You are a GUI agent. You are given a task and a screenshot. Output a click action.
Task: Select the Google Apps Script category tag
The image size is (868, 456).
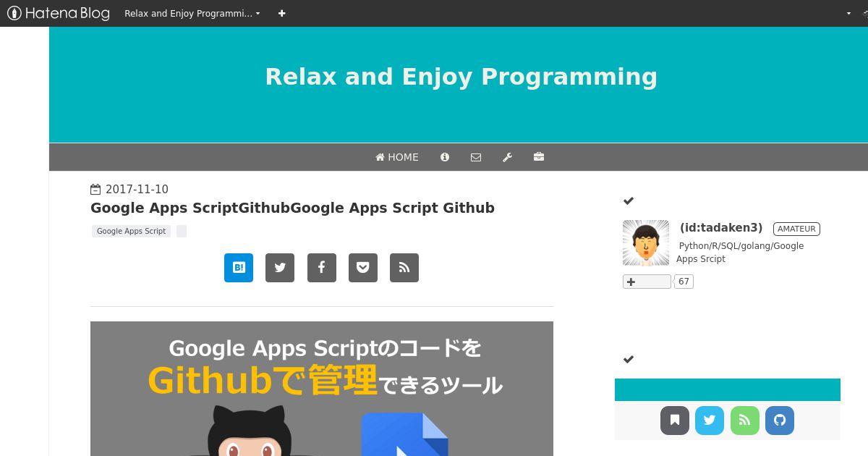click(131, 231)
